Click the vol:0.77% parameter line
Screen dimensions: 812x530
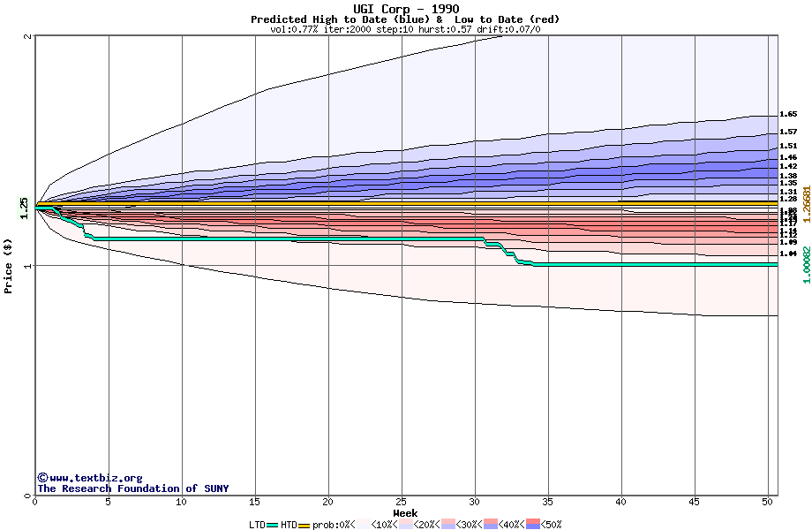pos(405,29)
